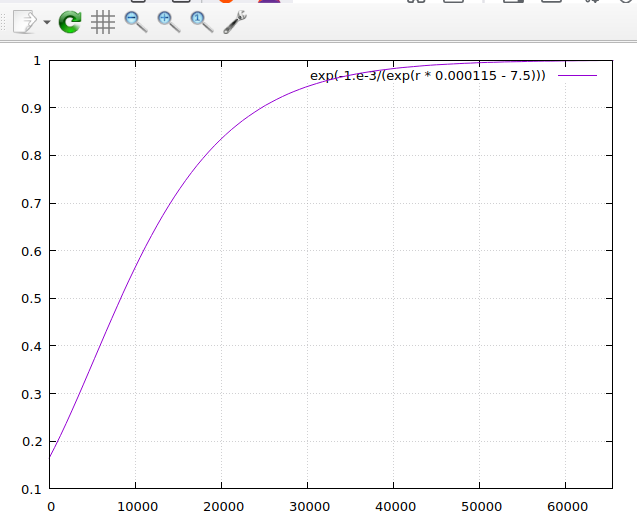The height and width of the screenshot is (522, 637).
Task: Click y-axis tick label 0.9
Action: click(x=32, y=108)
